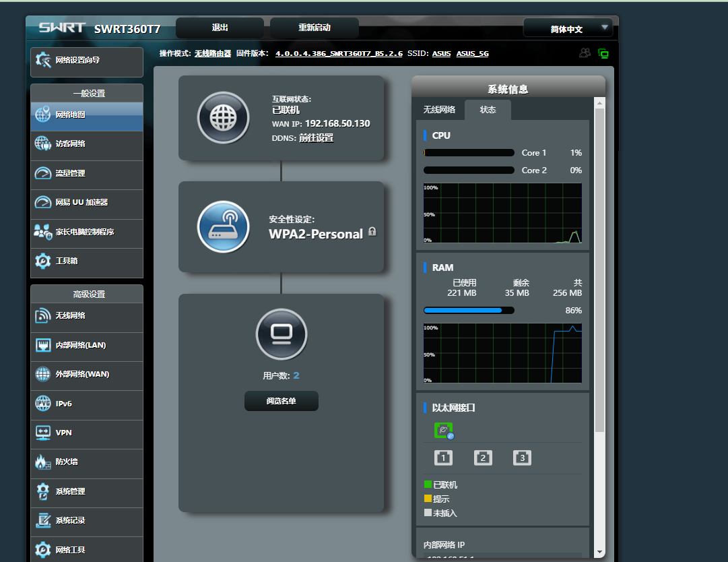
Task: Click the 重新启动 reboot button
Action: [315, 28]
